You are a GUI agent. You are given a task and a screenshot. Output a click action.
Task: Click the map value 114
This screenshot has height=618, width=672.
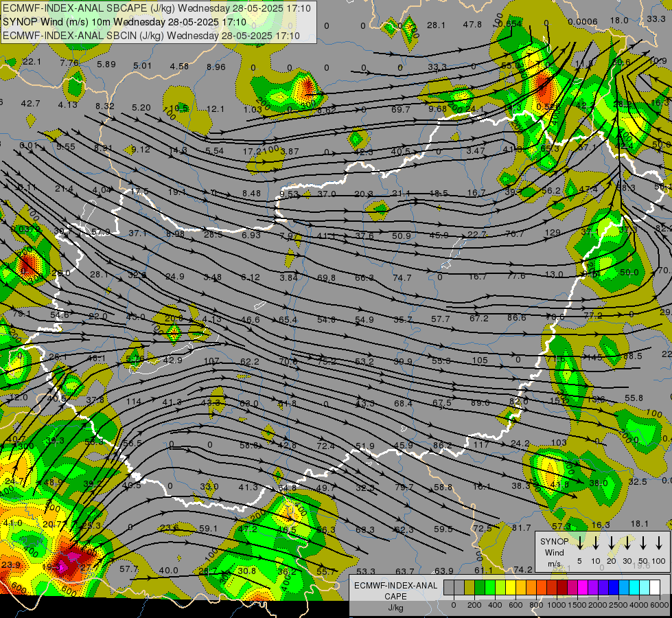(x=134, y=402)
